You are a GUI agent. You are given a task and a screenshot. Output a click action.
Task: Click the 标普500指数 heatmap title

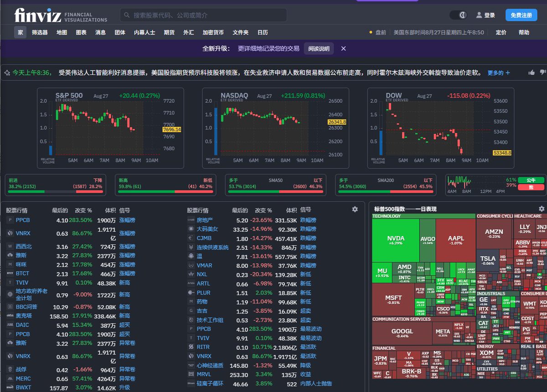click(405, 209)
